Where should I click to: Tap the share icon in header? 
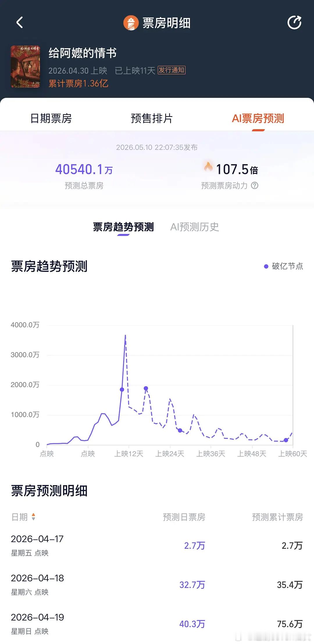294,23
